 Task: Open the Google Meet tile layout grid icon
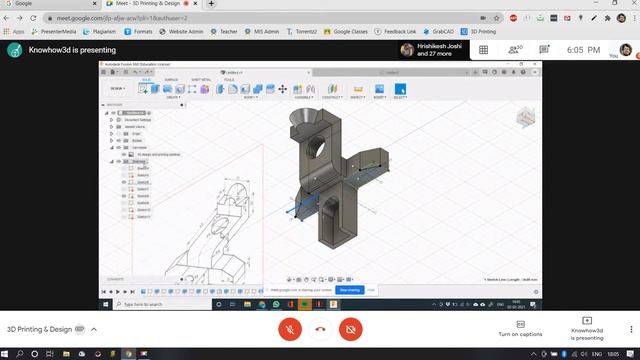[483, 50]
